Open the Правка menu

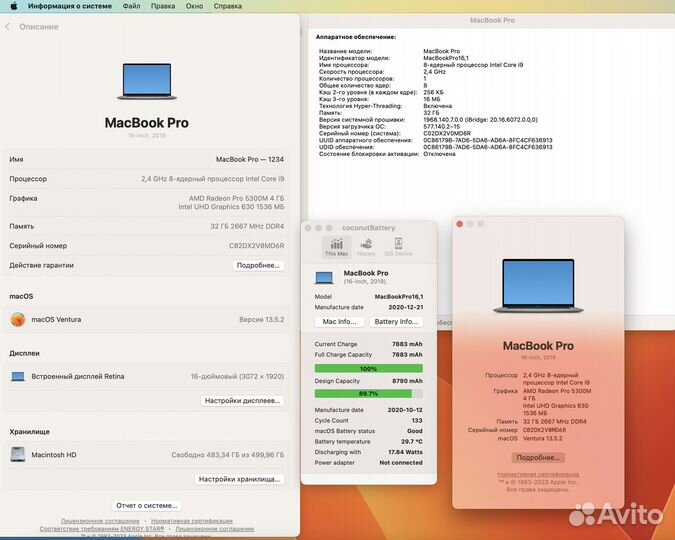[163, 6]
